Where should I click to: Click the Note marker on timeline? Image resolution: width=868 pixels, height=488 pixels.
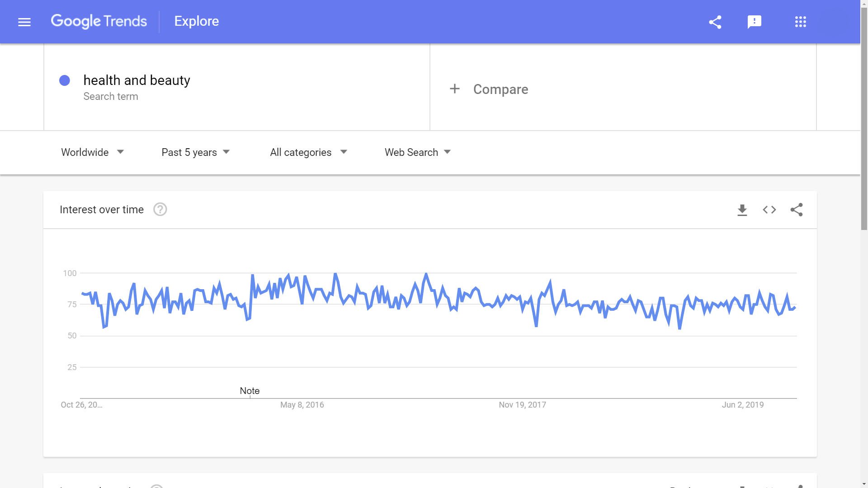click(250, 391)
